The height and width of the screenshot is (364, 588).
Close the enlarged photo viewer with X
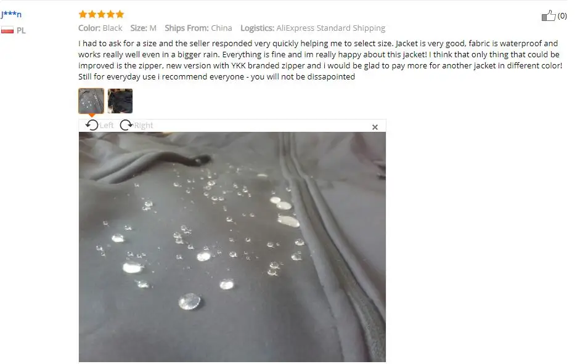375,127
